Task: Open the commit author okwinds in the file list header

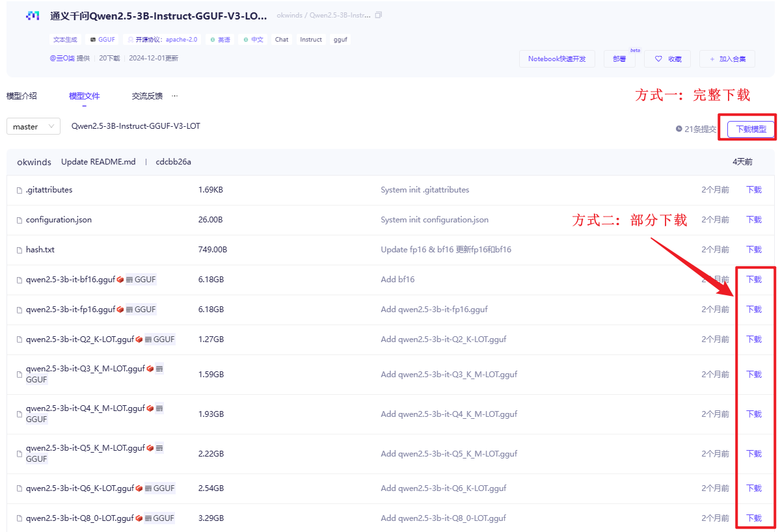Action: [x=34, y=162]
